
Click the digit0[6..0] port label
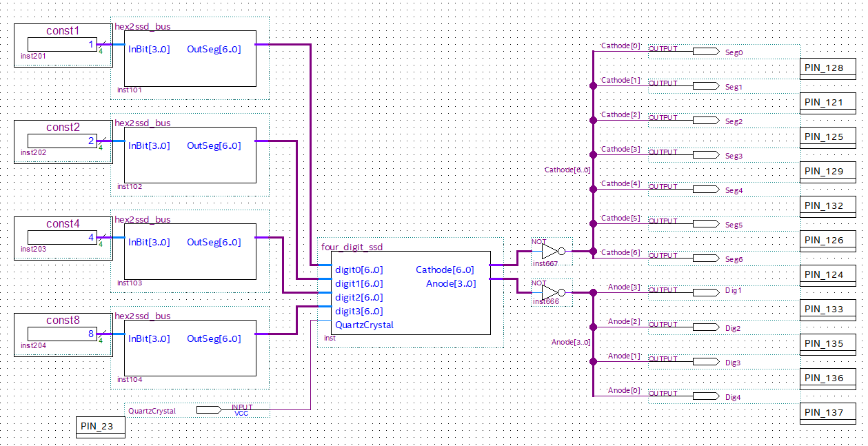pyautogui.click(x=359, y=270)
